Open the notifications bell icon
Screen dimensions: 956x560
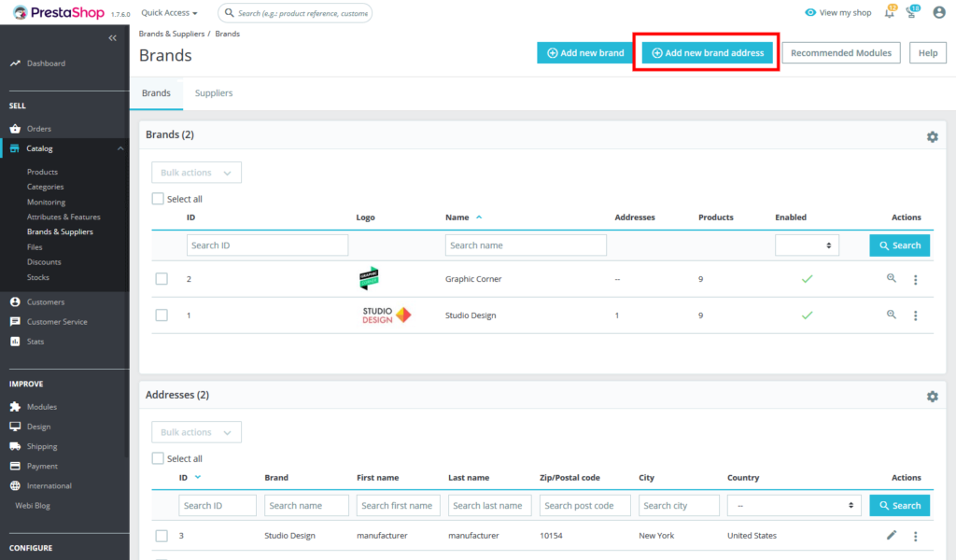(x=890, y=13)
